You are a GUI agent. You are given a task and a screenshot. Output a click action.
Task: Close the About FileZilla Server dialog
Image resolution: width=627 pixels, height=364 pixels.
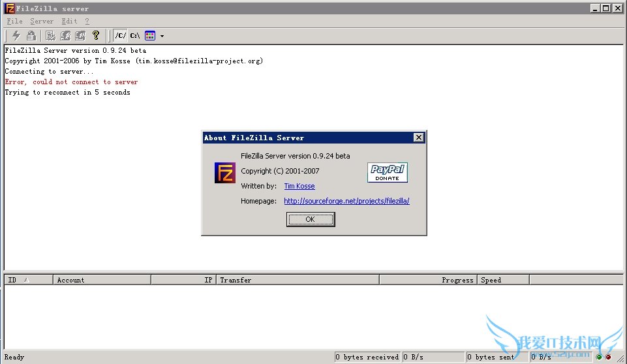tap(419, 138)
